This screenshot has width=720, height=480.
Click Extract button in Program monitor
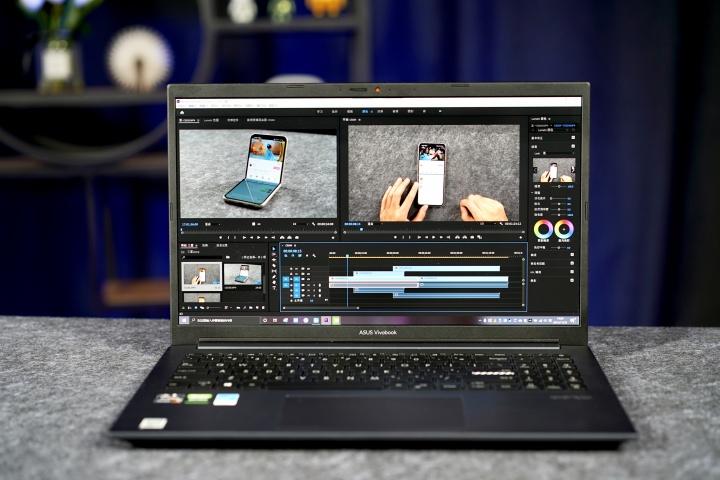click(464, 237)
